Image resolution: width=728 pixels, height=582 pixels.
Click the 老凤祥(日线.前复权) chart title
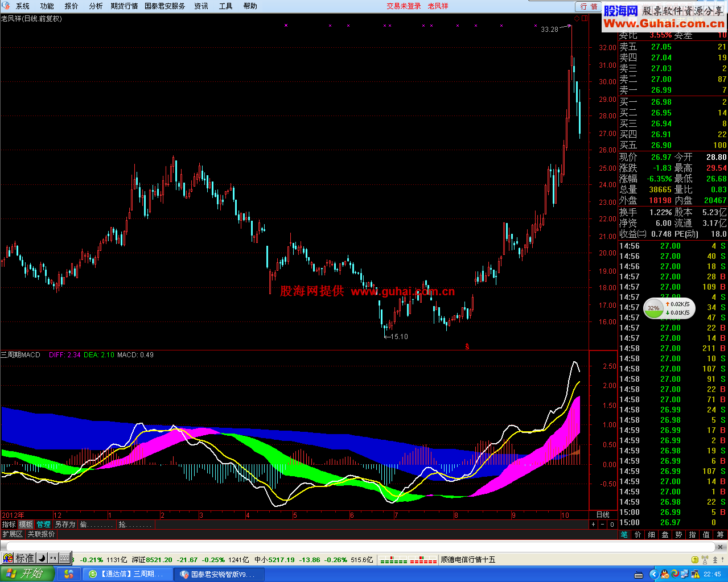[31, 18]
